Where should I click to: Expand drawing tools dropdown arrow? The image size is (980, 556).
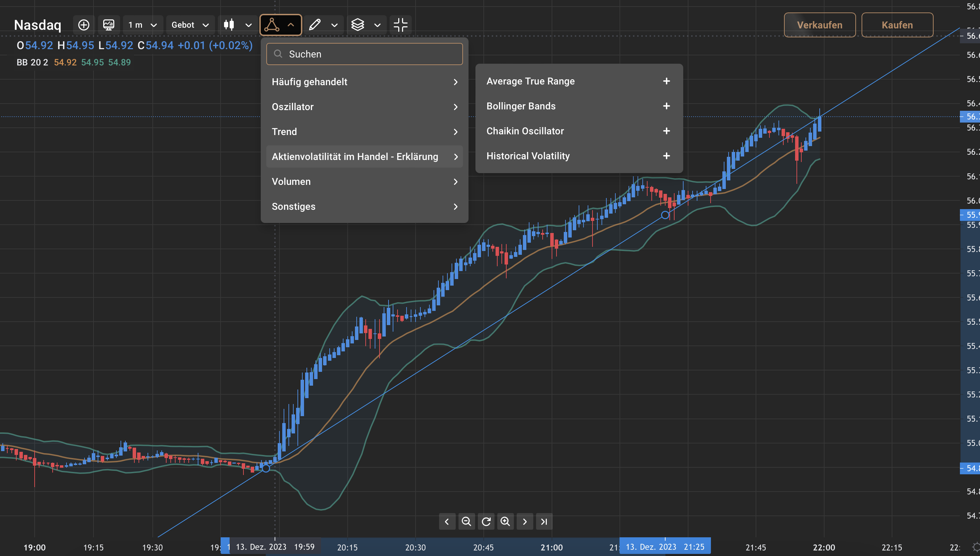coord(335,25)
